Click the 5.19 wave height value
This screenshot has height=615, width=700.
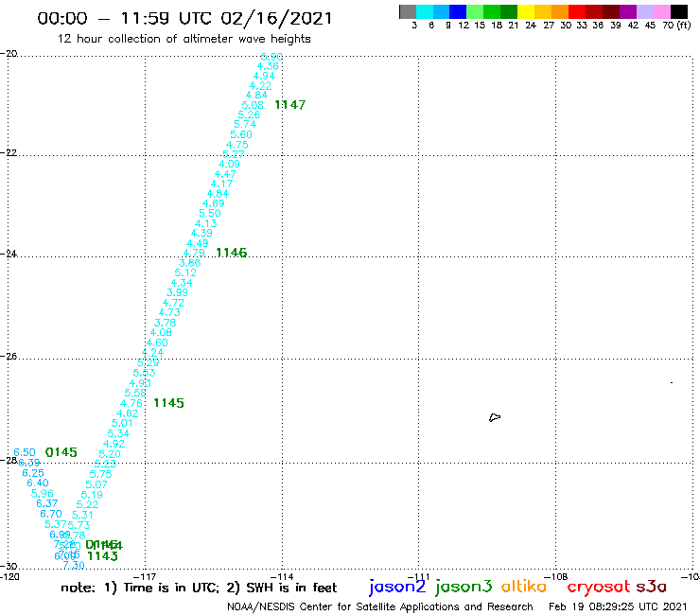point(92,495)
